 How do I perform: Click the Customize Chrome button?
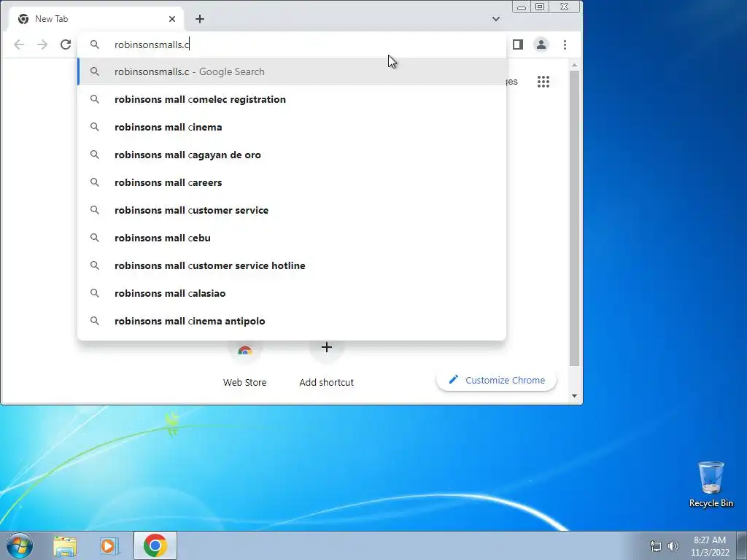[496, 380]
